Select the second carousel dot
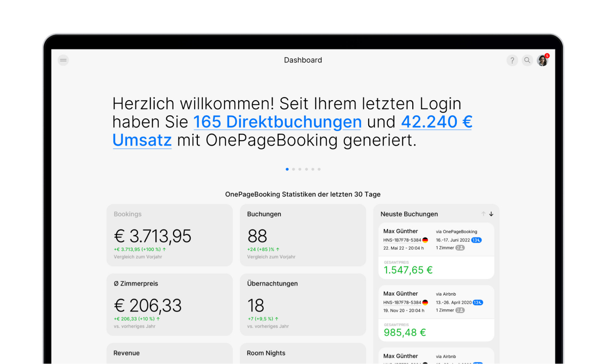The image size is (607, 364). pyautogui.click(x=294, y=169)
